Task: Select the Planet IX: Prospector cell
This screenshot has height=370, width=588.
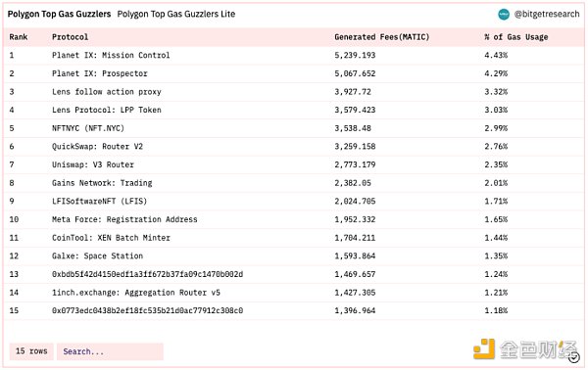Action: point(100,73)
